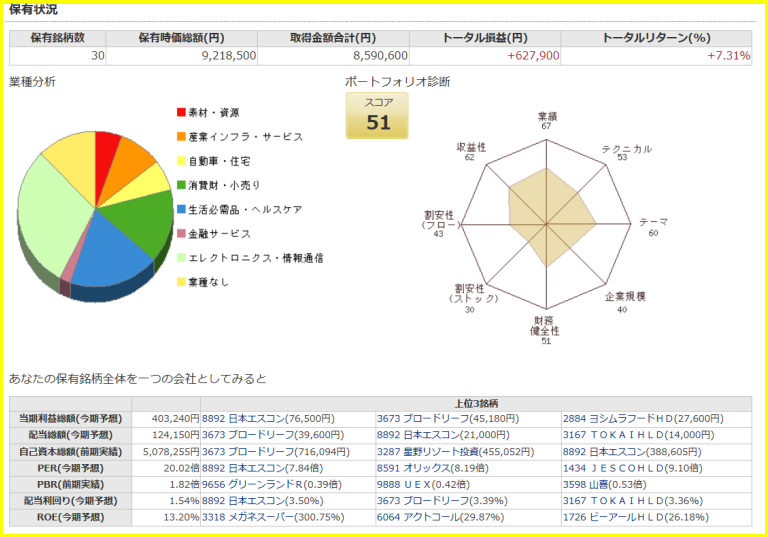Open ブロードリーフ link with 39,600円
This screenshot has height=537, width=768.
tap(273, 435)
